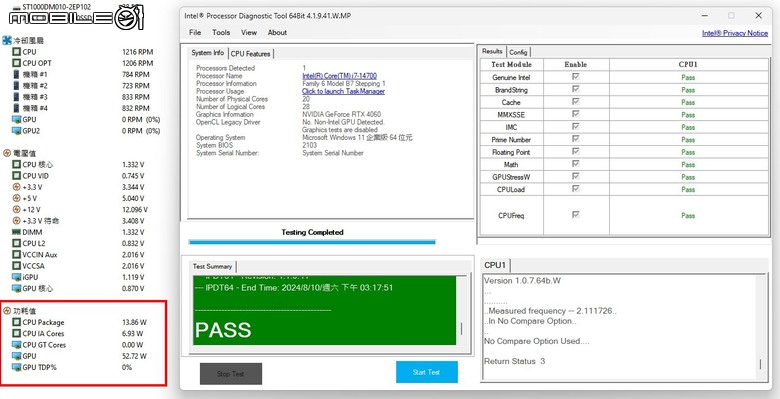This screenshot has height=399, width=780.
Task: Click the monitor icon beside GPU2 fan
Action: 16,131
